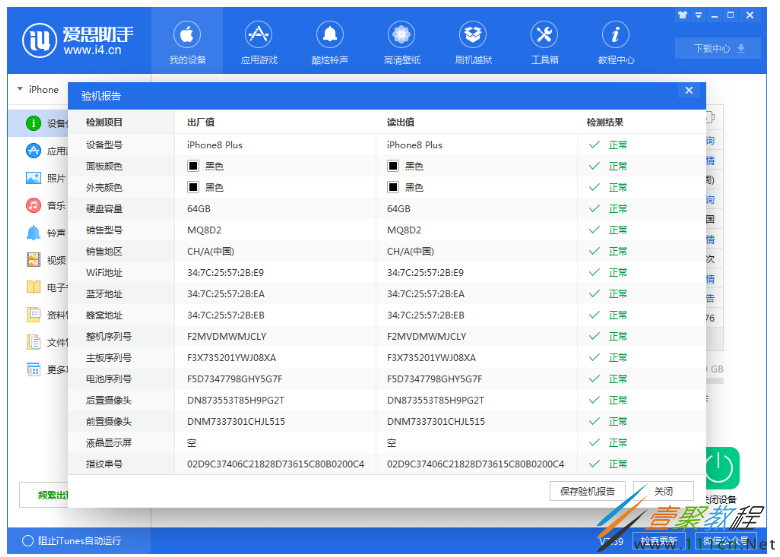The image size is (780, 557).
Task: Click the 指纹串号 factory value
Action: point(276,464)
